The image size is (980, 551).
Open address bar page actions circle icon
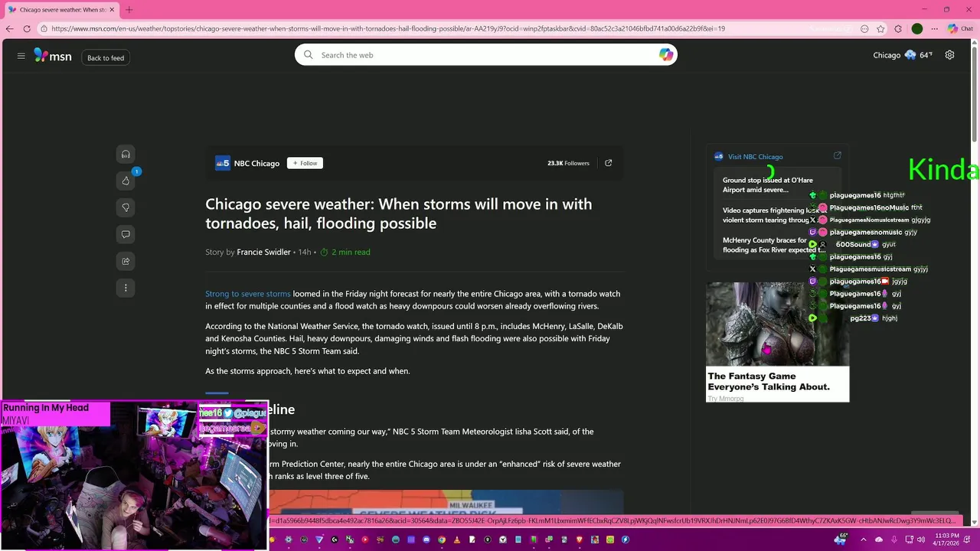(x=864, y=28)
